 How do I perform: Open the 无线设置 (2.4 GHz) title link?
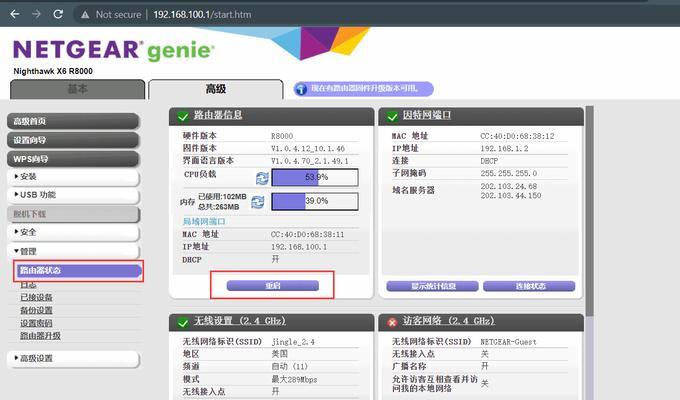tap(239, 321)
